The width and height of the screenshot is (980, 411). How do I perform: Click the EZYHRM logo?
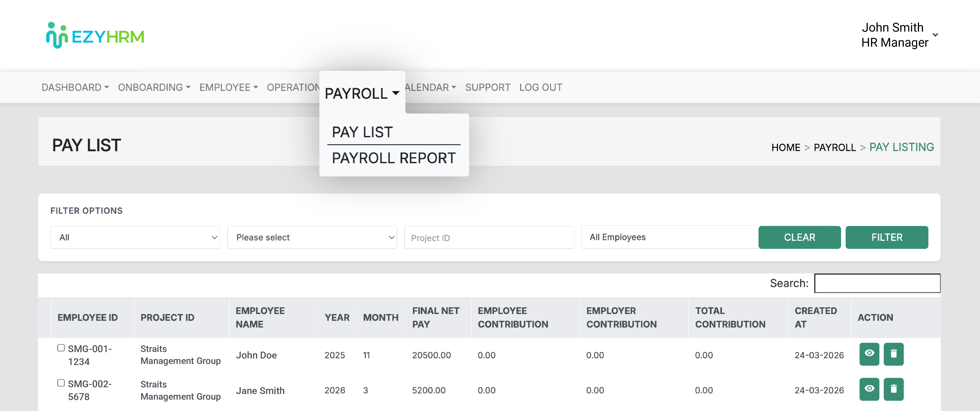[x=95, y=35]
